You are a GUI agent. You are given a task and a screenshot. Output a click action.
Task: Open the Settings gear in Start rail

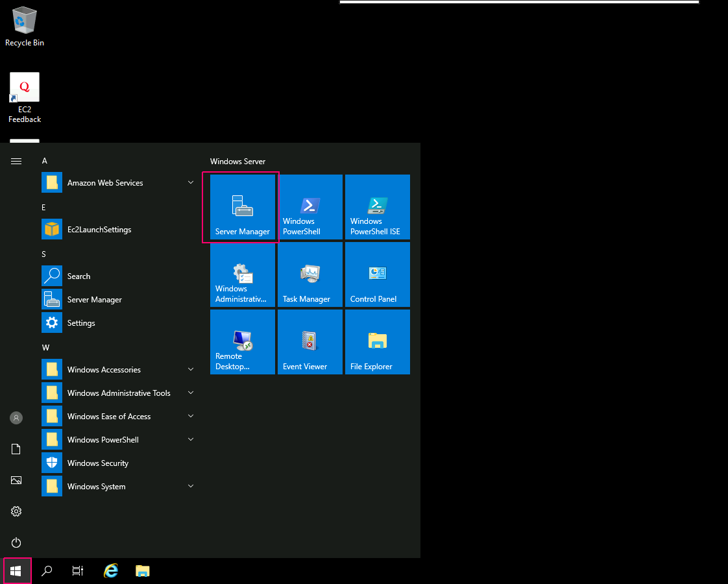click(16, 511)
